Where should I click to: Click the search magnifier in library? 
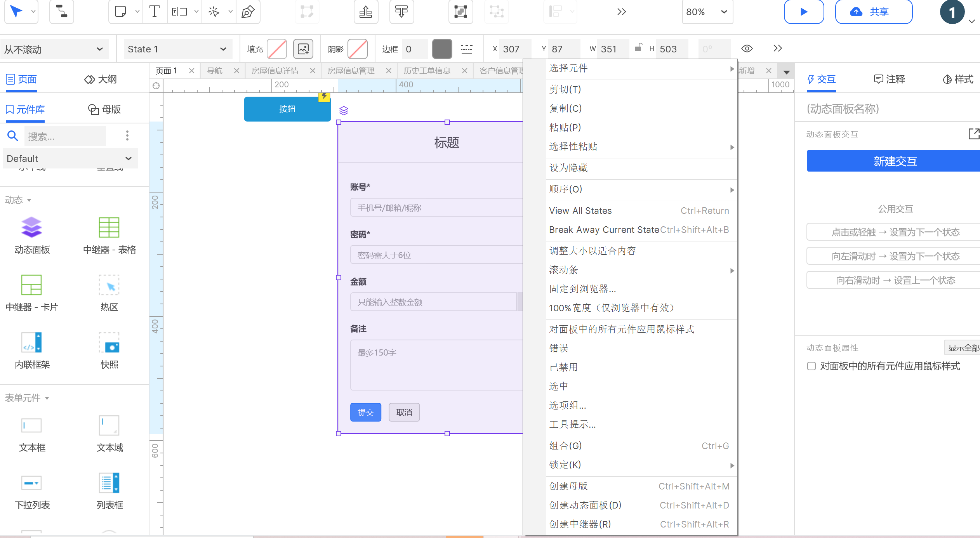(13, 136)
